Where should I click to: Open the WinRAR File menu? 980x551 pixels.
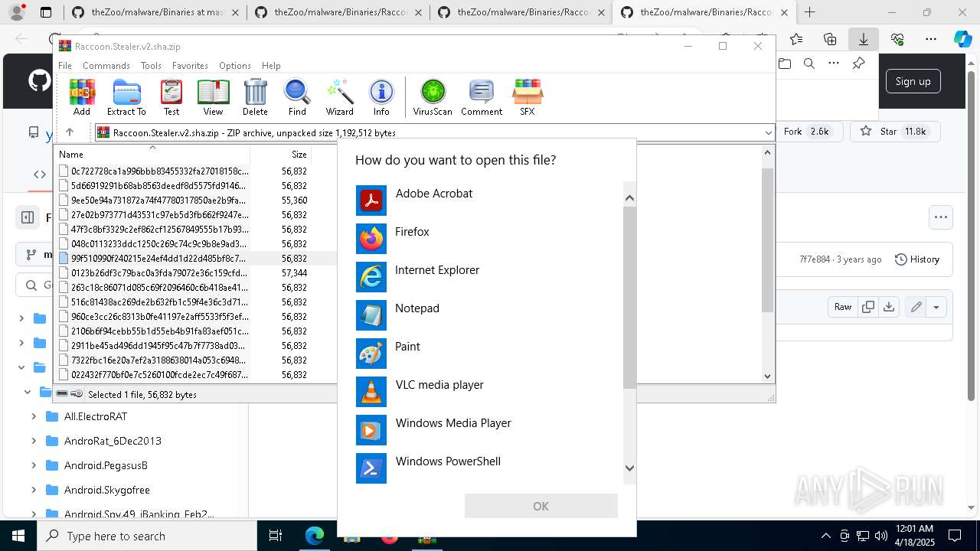pyautogui.click(x=65, y=66)
